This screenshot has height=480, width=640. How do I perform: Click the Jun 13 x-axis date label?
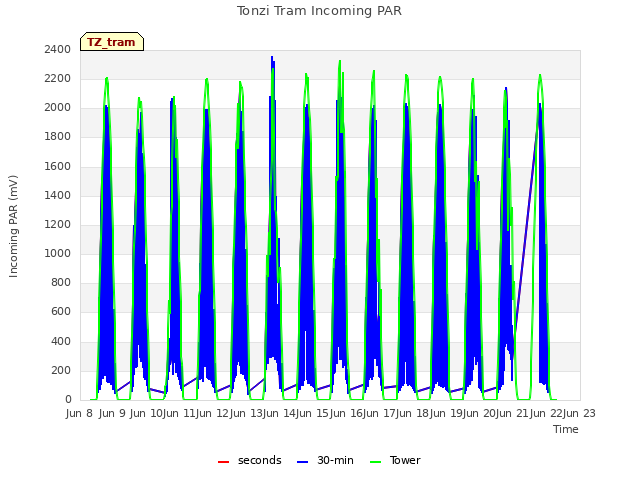point(247,413)
